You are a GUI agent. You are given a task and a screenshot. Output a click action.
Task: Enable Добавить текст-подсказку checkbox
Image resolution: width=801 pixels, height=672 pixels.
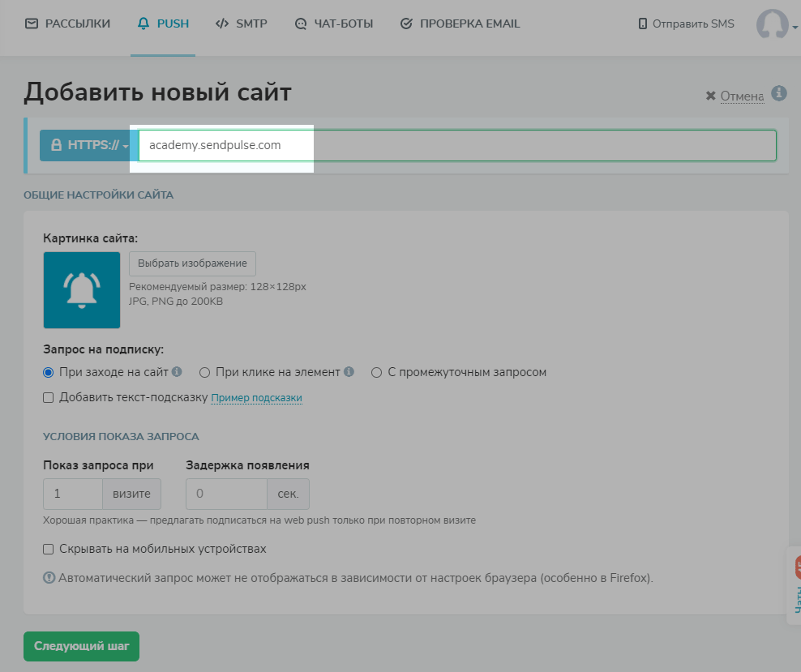[49, 397]
